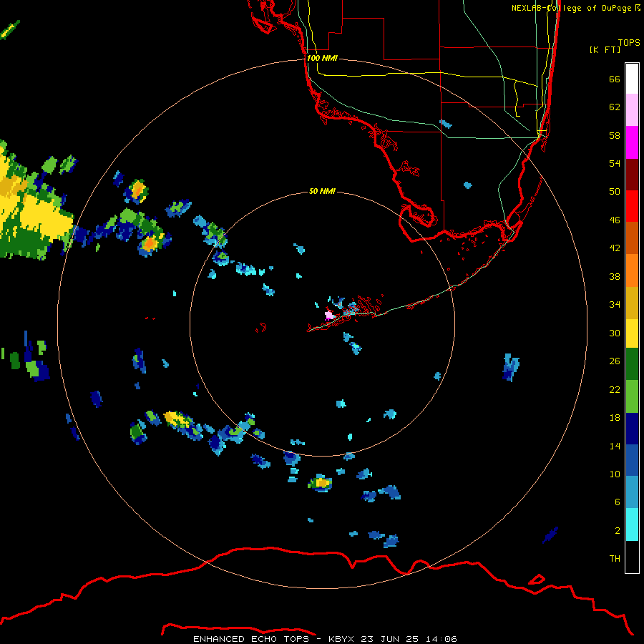Pick the bright red legend color band
Image resolution: width=644 pixels, height=644 pixels.
pyautogui.click(x=632, y=206)
